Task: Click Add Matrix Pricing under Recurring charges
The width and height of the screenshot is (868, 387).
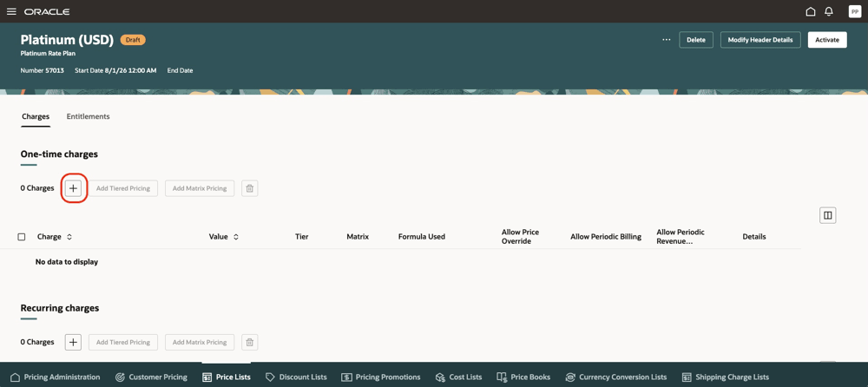Action: (200, 342)
